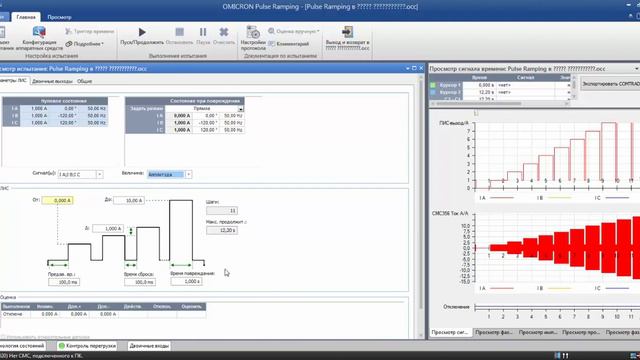
Task: Click the green overload-monitor indicator icon
Action: click(x=62, y=346)
